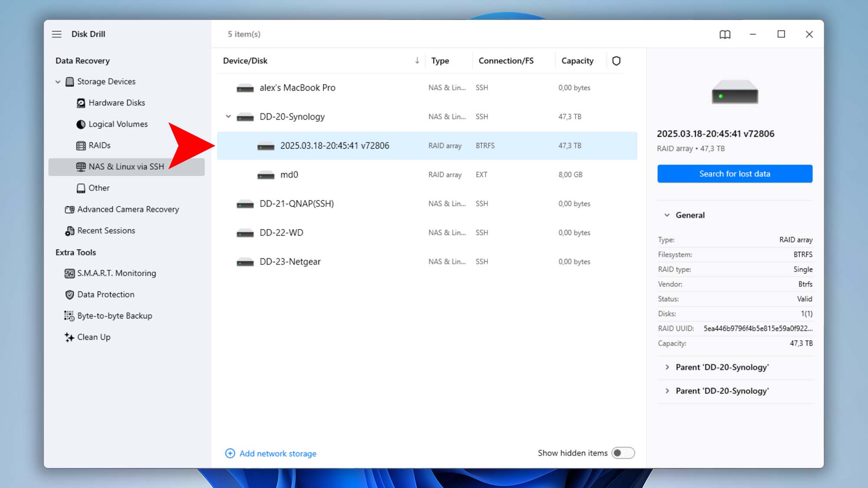This screenshot has width=868, height=488.
Task: Click the Hardware Disks icon
Action: pos(81,103)
